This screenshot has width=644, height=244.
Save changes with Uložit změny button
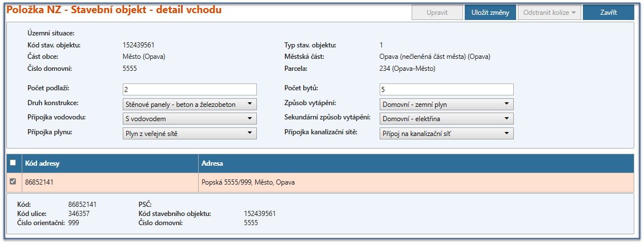pos(490,13)
